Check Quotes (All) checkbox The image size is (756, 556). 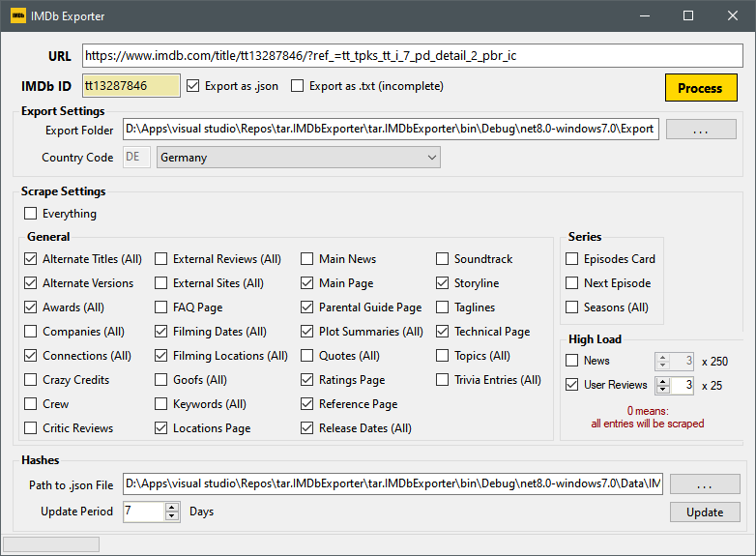point(307,356)
